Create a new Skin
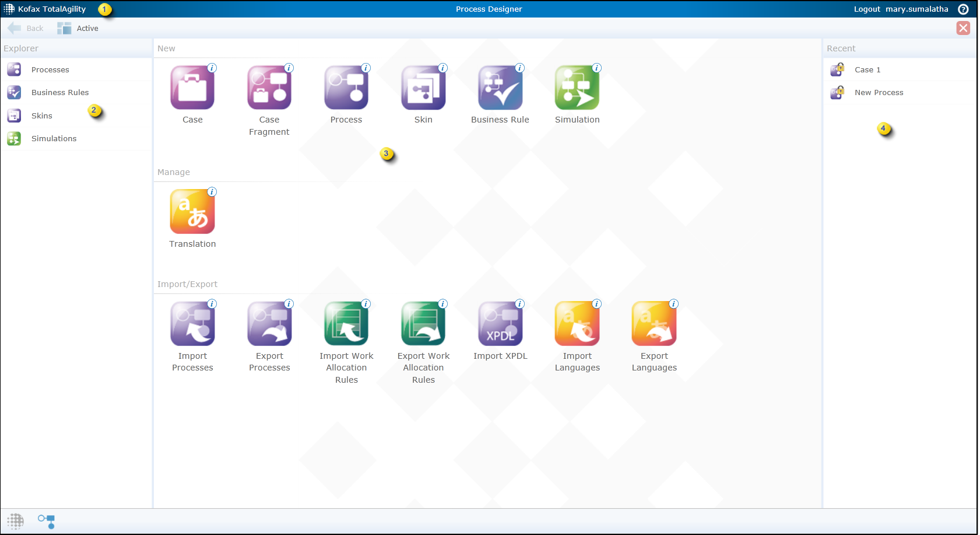Viewport: 980px width, 535px height. pyautogui.click(x=423, y=88)
